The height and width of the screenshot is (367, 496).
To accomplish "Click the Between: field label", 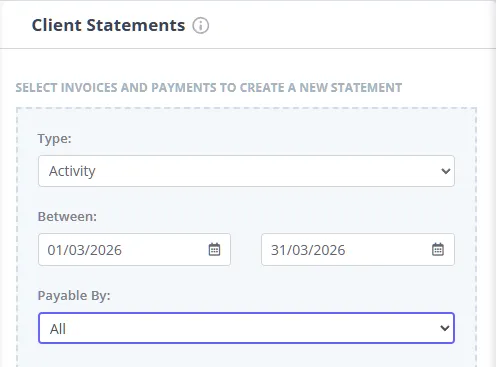I will click(67, 217).
